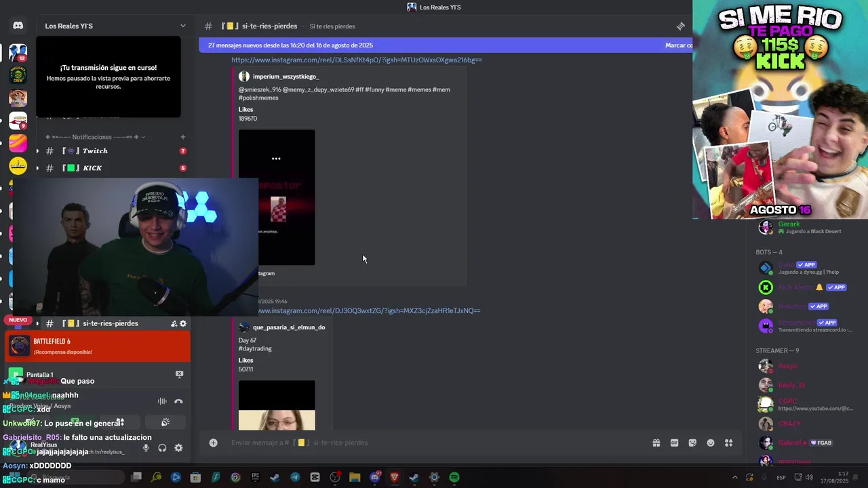Open que_pasaria_si_elmun_do author link
Screen dimensions: 868x488
pyautogui.click(x=289, y=327)
